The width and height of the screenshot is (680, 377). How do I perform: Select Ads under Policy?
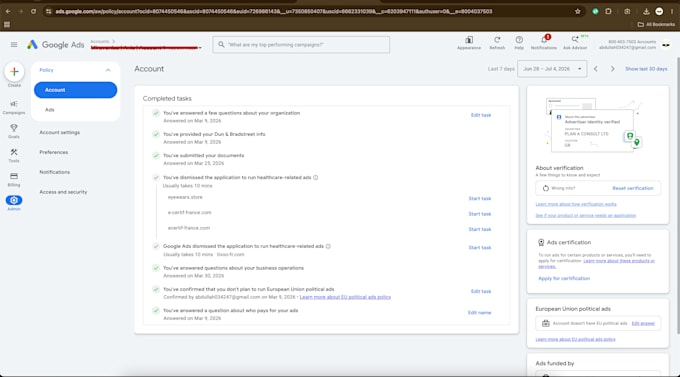coord(50,110)
